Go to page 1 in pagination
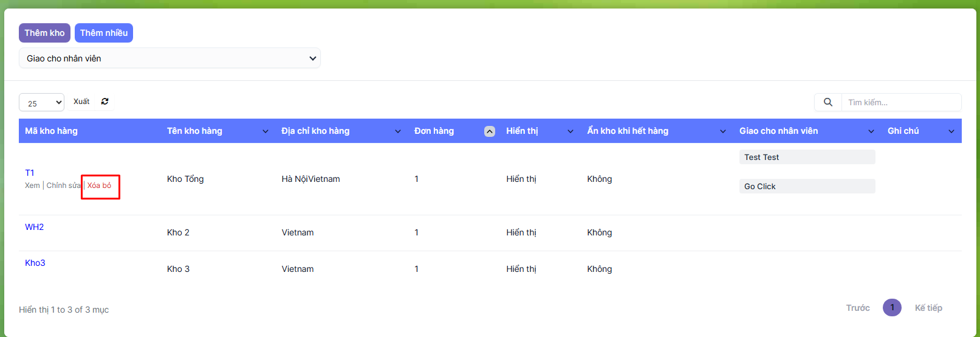Viewport: 980px width, 337px height. 892,308
